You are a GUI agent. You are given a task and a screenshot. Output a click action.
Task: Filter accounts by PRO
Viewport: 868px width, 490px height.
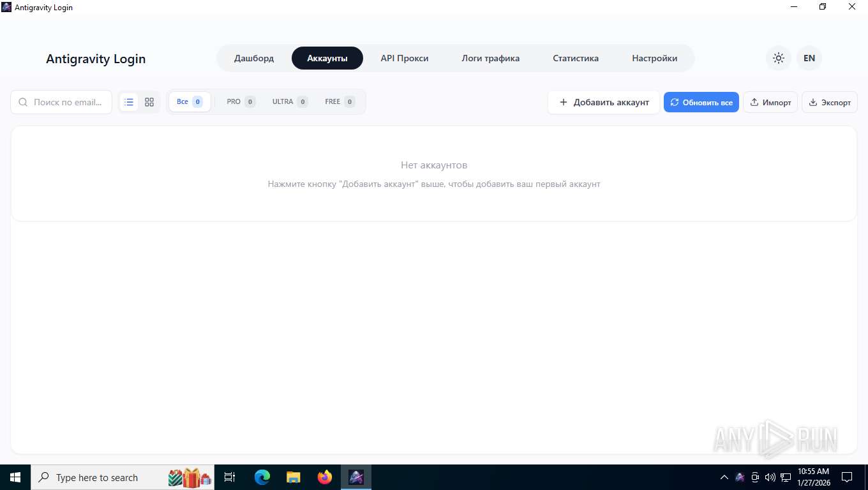click(241, 101)
